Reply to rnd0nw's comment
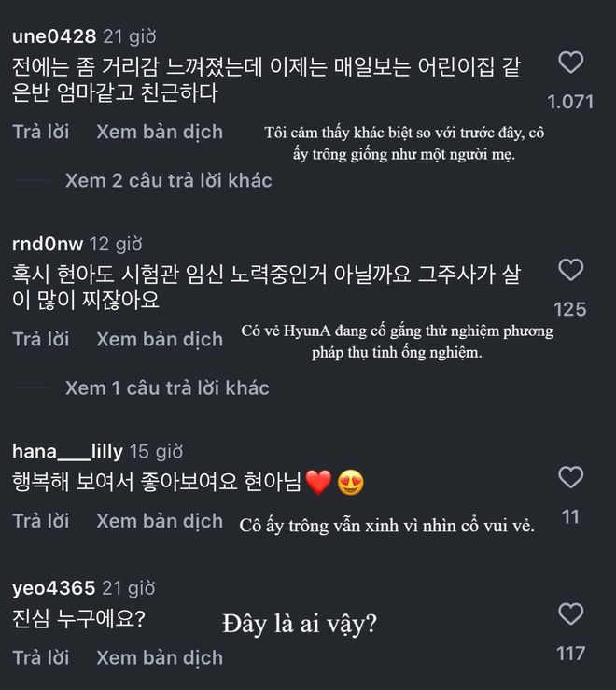The height and width of the screenshot is (690, 616). (x=41, y=339)
